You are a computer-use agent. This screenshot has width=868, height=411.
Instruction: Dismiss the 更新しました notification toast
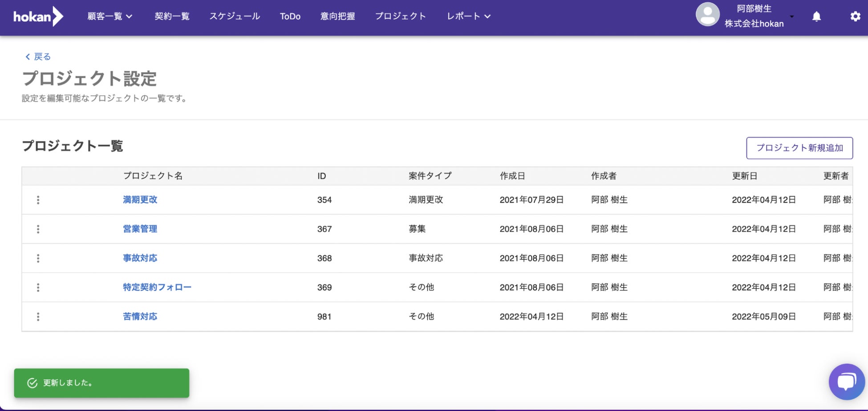pyautogui.click(x=101, y=383)
